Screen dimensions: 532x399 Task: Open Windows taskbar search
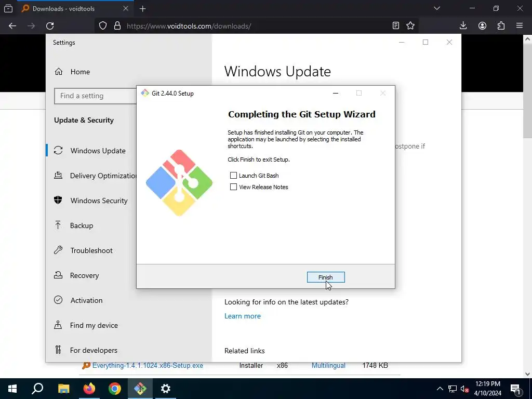pyautogui.click(x=37, y=389)
